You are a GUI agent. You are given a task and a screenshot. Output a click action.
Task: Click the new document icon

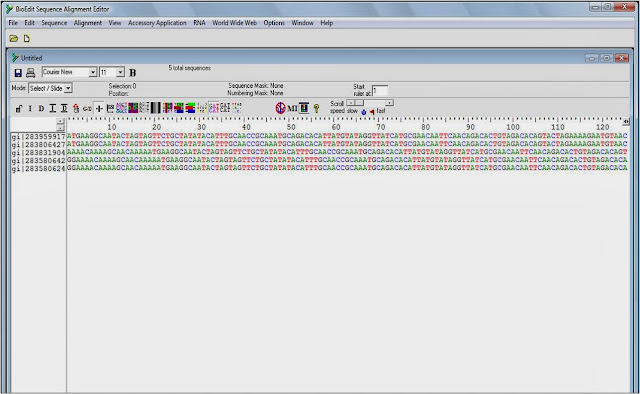tap(27, 38)
